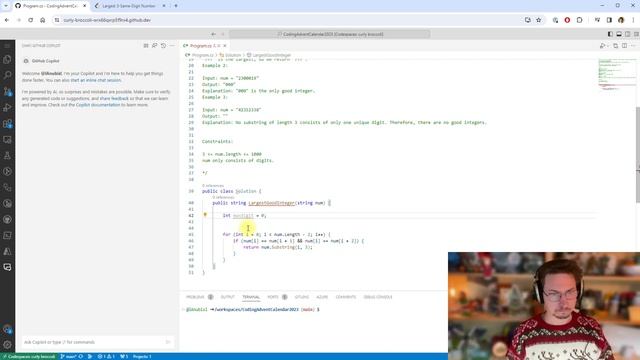Image resolution: width=640 pixels, height=360 pixels.
Task: Click the 'share feedback' link
Action: coord(114,98)
